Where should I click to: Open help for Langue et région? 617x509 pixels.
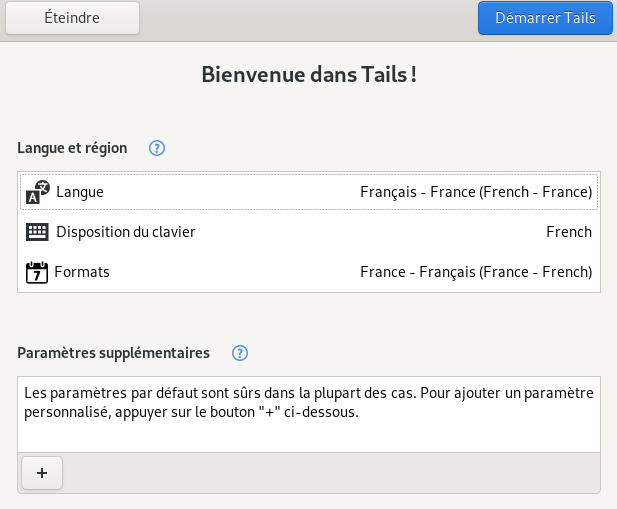pos(157,148)
